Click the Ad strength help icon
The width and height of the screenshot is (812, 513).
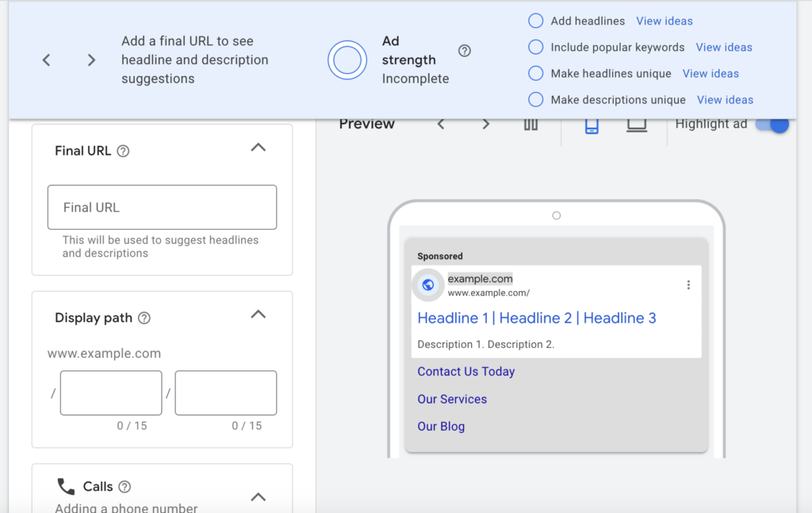pos(465,51)
